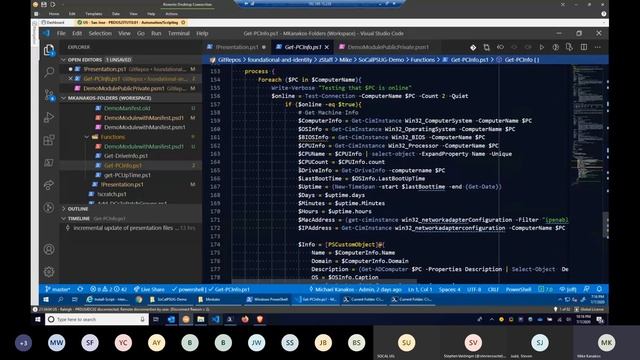The width and height of the screenshot is (640, 360).
Task: Click the MW participant avatar
Action: [x=56, y=343]
